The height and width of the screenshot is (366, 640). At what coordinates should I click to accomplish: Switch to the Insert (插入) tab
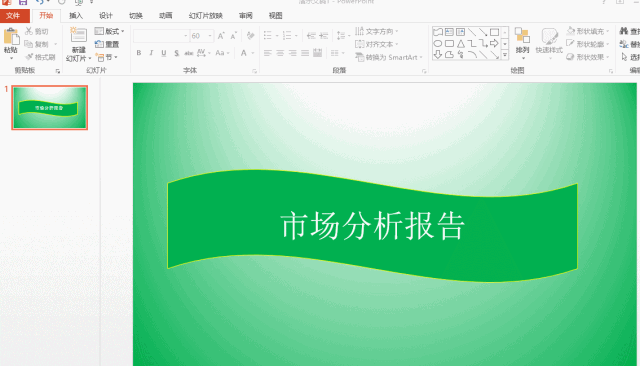[x=76, y=16]
